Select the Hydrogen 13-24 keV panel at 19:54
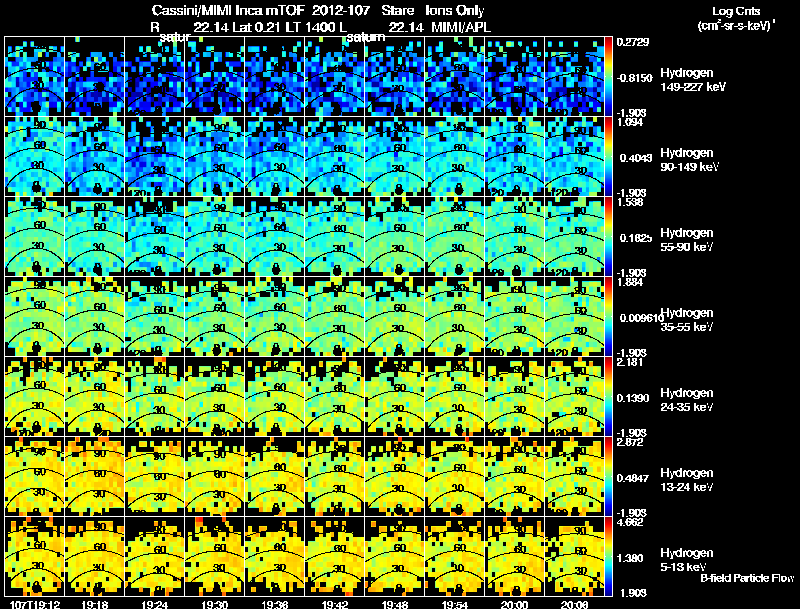 point(455,476)
